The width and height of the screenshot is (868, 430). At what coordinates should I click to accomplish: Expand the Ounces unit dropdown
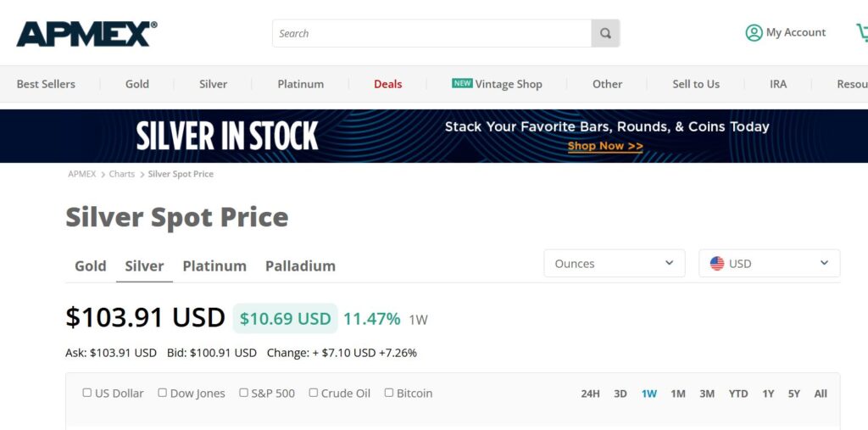click(614, 264)
